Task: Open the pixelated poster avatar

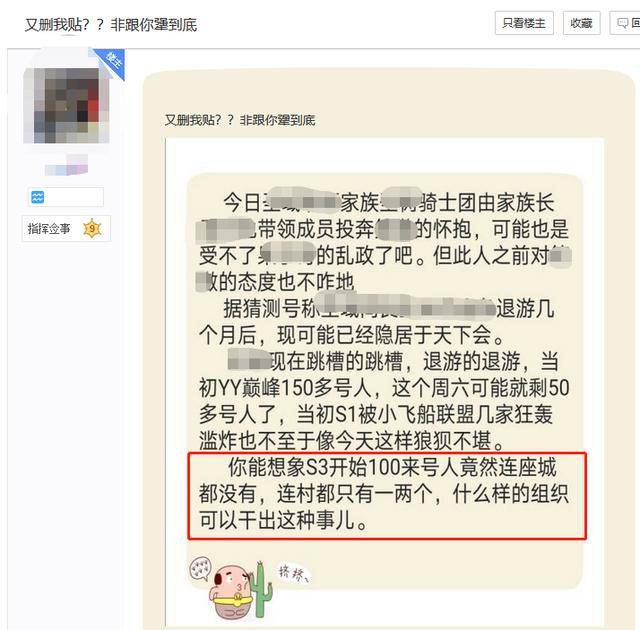Action: click(x=66, y=105)
